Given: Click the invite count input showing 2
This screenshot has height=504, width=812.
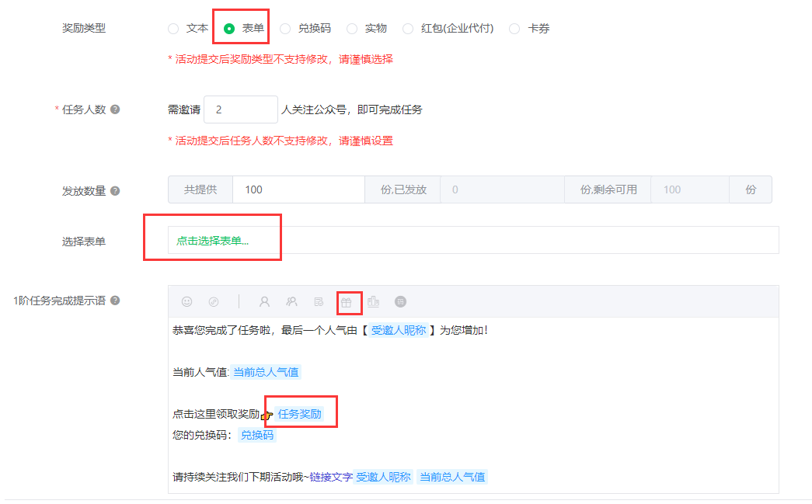Looking at the screenshot, I should [x=240, y=109].
